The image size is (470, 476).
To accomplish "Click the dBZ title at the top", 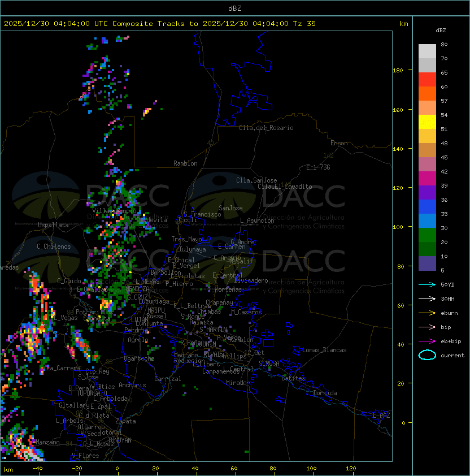I will (235, 8).
